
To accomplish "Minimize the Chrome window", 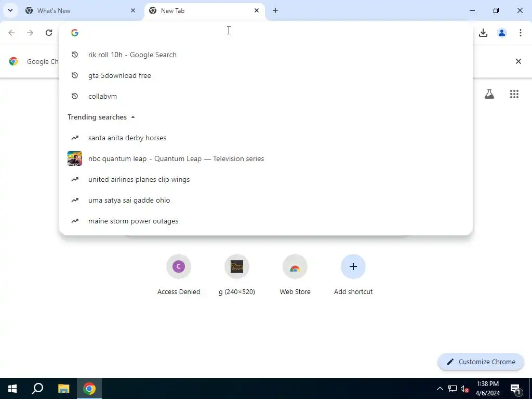I will click(x=472, y=10).
